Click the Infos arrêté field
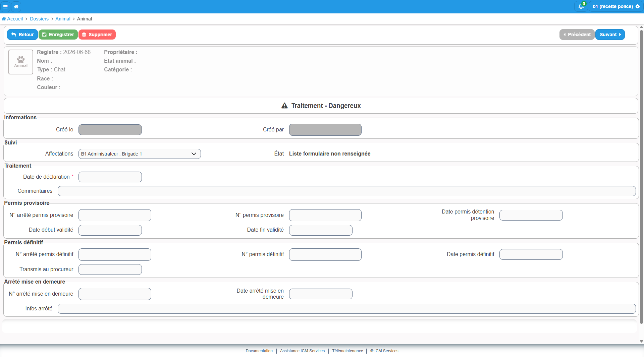 coord(347,309)
